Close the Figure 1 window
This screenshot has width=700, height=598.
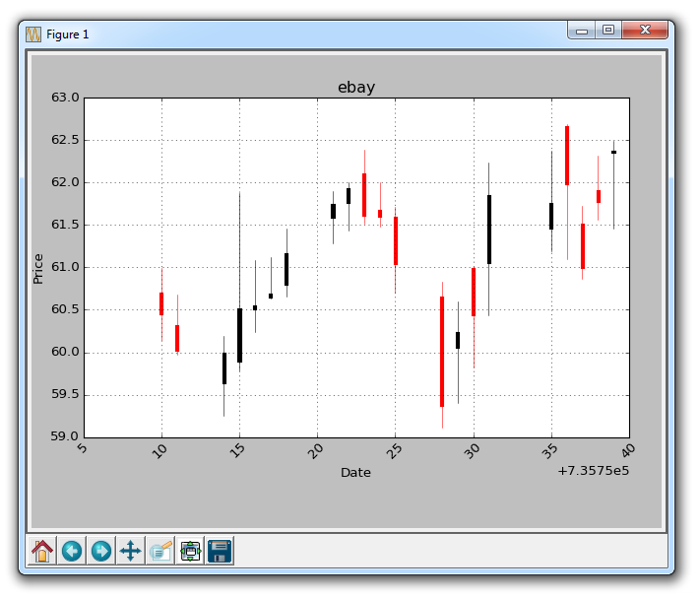[x=646, y=31]
